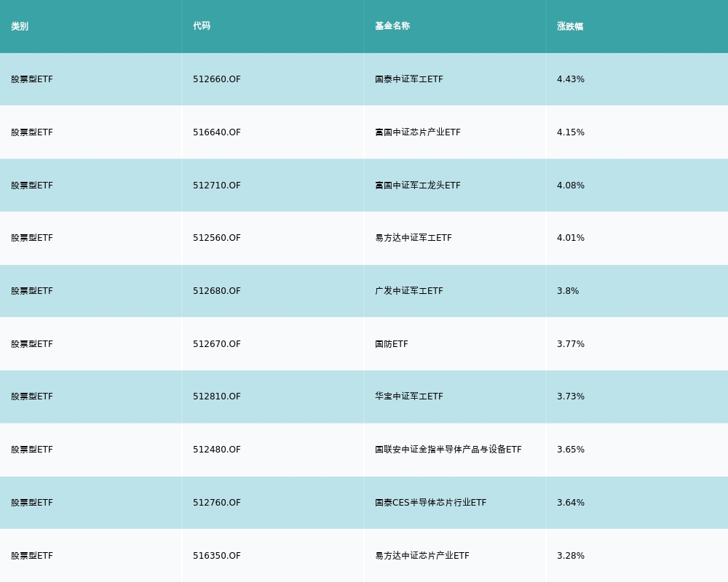Select the 3.65% change value
The width and height of the screenshot is (728, 582).
point(571,450)
